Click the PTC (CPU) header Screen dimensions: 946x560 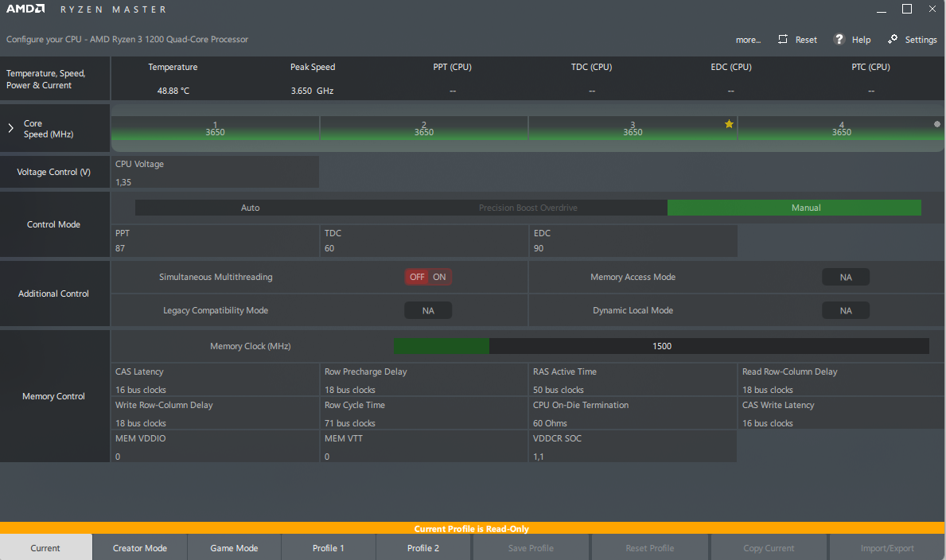[x=870, y=67]
